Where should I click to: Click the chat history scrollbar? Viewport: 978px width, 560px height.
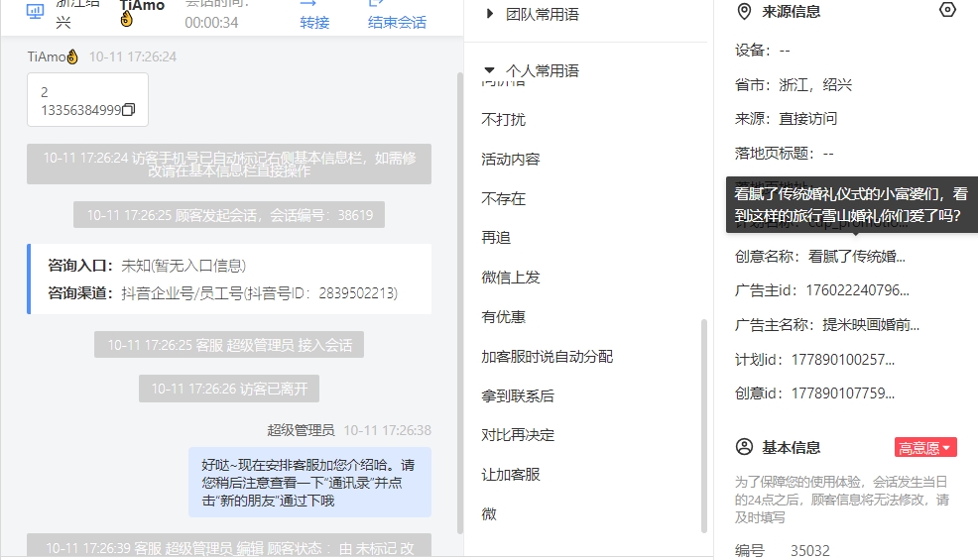(460, 303)
